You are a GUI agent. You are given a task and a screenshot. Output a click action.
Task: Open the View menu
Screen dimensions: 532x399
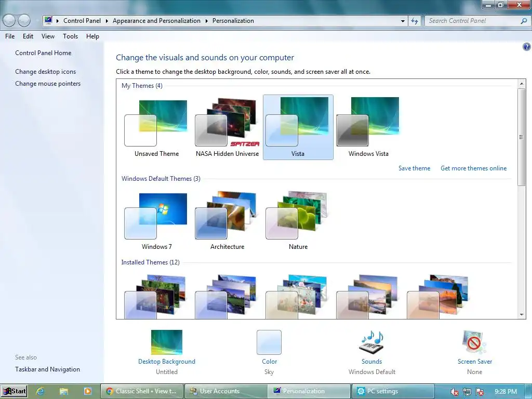pyautogui.click(x=48, y=36)
